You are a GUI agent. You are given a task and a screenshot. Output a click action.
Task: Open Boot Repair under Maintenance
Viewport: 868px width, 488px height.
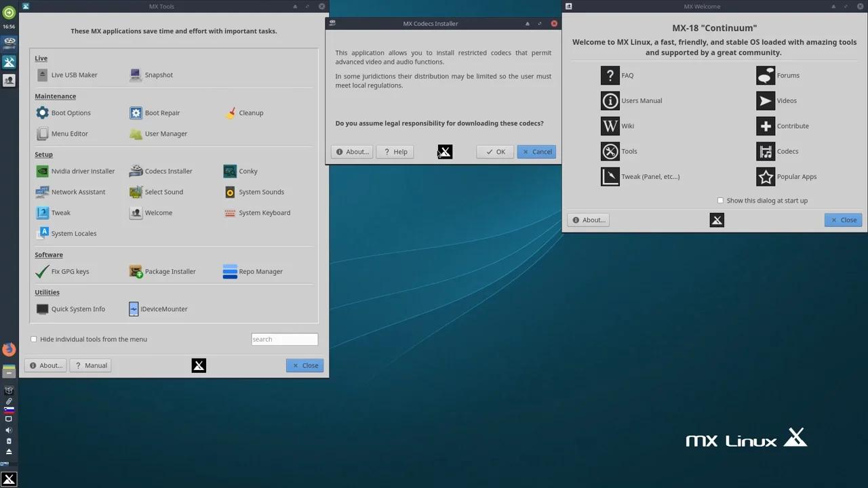(x=162, y=113)
